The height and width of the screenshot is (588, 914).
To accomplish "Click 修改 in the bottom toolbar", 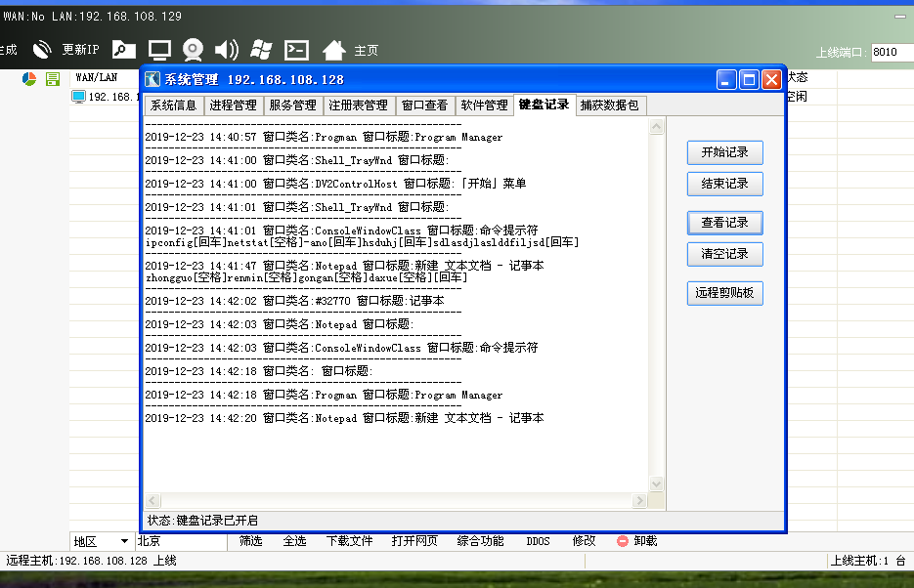I will tap(584, 541).
